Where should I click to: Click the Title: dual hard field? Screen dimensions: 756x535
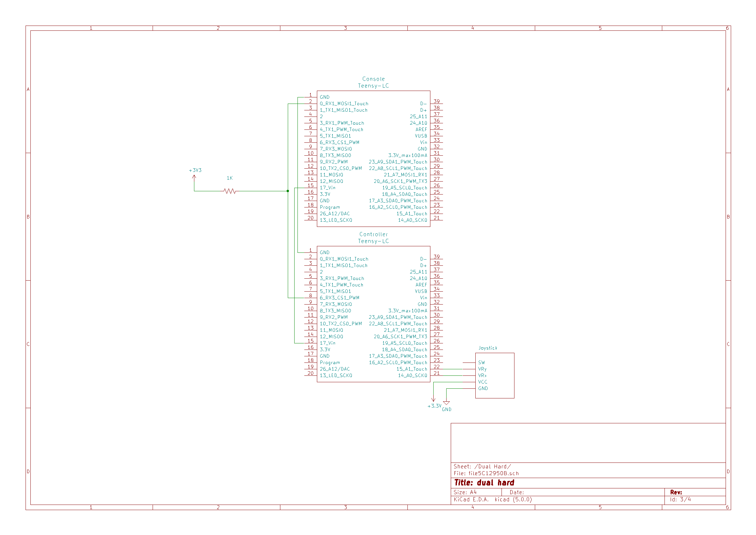[x=484, y=483]
